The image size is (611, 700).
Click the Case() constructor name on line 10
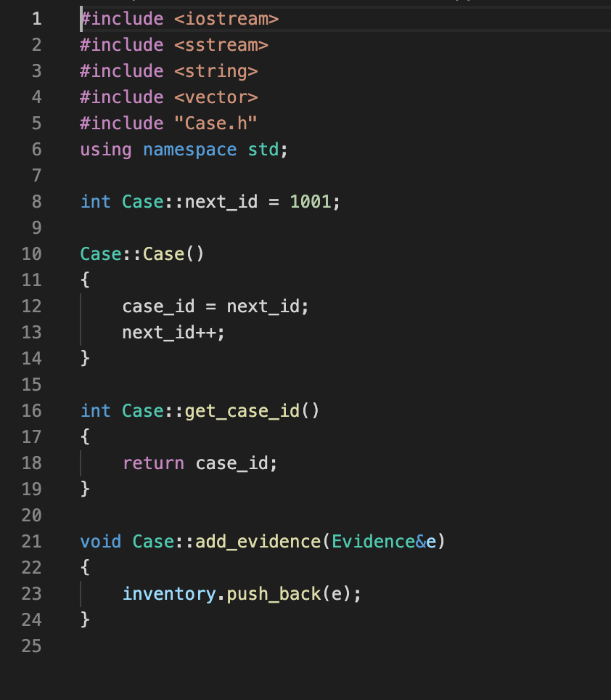(x=163, y=254)
